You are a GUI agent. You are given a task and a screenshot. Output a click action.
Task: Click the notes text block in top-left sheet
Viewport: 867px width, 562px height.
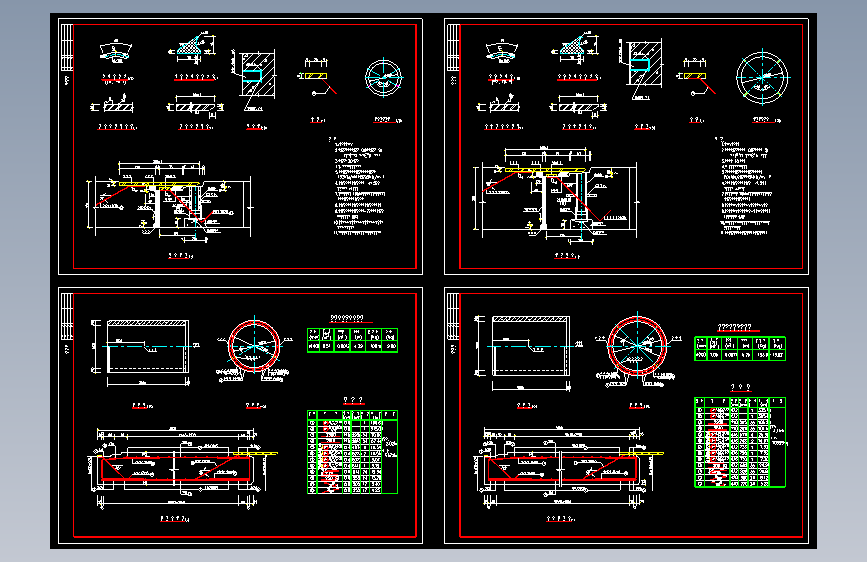pyautogui.click(x=357, y=186)
